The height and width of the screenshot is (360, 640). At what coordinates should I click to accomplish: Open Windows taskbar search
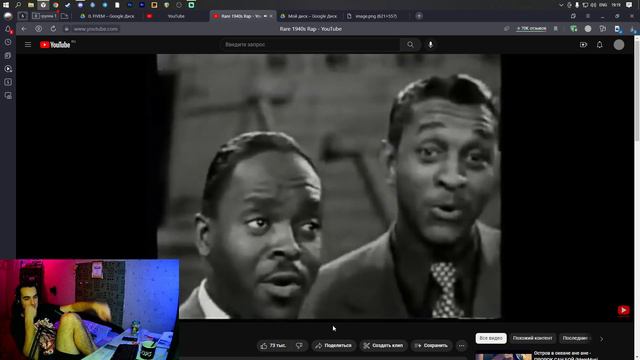coord(18,5)
